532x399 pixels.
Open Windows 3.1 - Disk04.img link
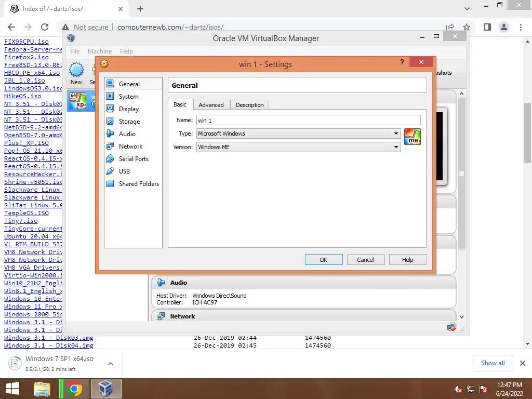point(48,345)
